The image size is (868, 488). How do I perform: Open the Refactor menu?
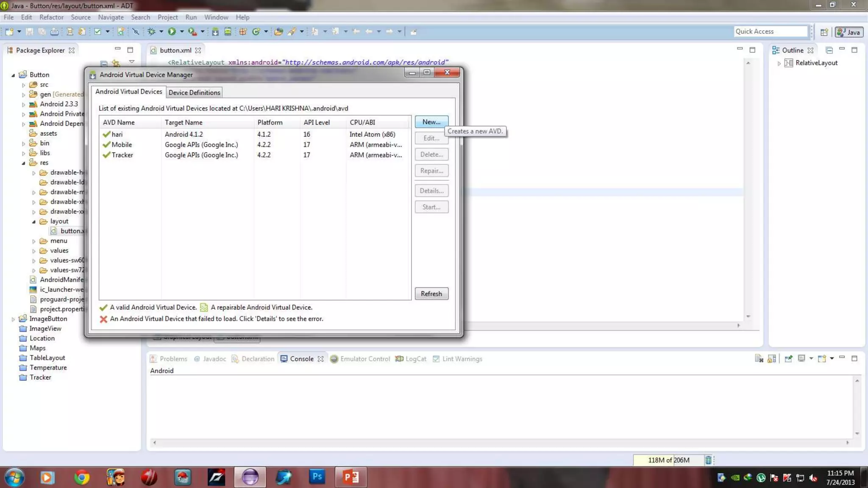pos(51,17)
